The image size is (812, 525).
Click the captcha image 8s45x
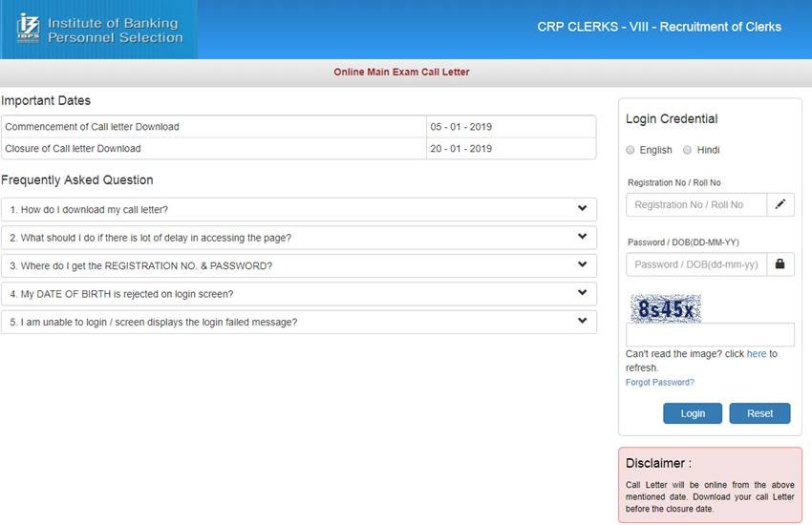[666, 308]
